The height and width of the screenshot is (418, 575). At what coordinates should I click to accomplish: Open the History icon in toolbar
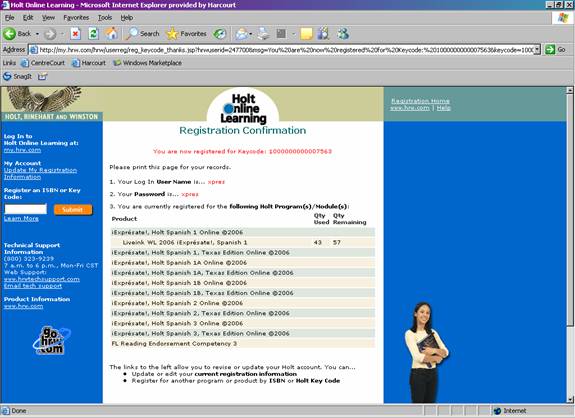pos(220,34)
